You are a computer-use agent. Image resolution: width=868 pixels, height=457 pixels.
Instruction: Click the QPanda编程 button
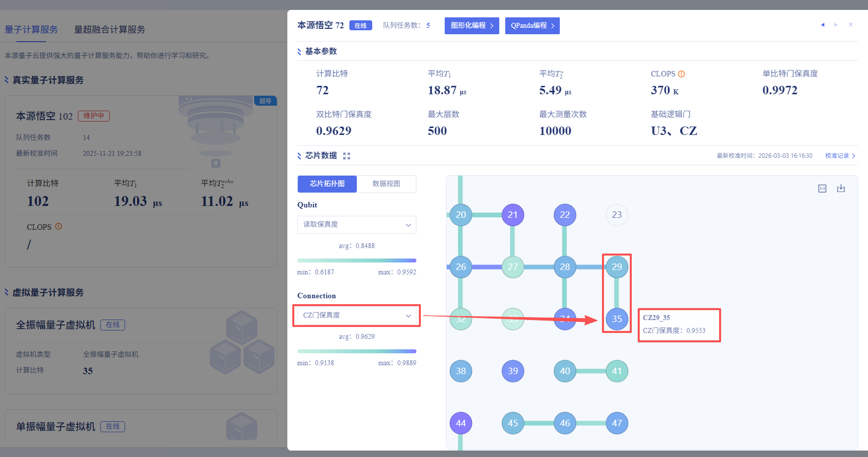[532, 26]
